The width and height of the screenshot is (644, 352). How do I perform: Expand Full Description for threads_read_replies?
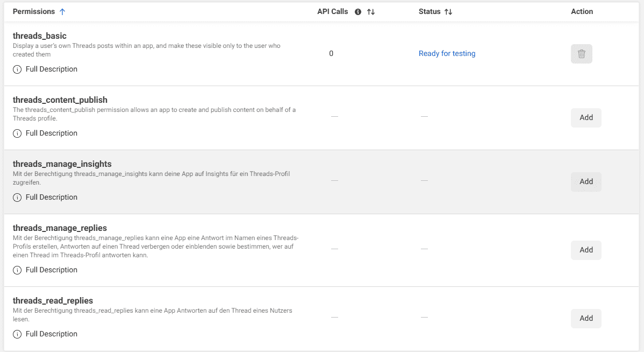click(52, 334)
